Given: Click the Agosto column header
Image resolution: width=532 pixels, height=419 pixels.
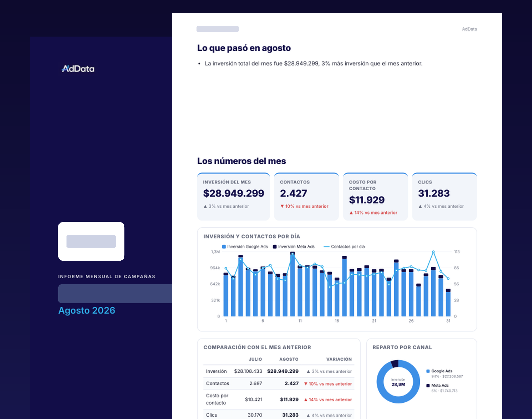Looking at the screenshot, I should (x=289, y=359).
